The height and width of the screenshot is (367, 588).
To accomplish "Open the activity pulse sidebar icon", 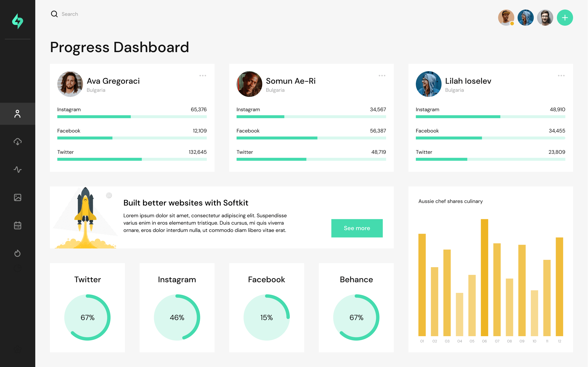I will coord(17,169).
